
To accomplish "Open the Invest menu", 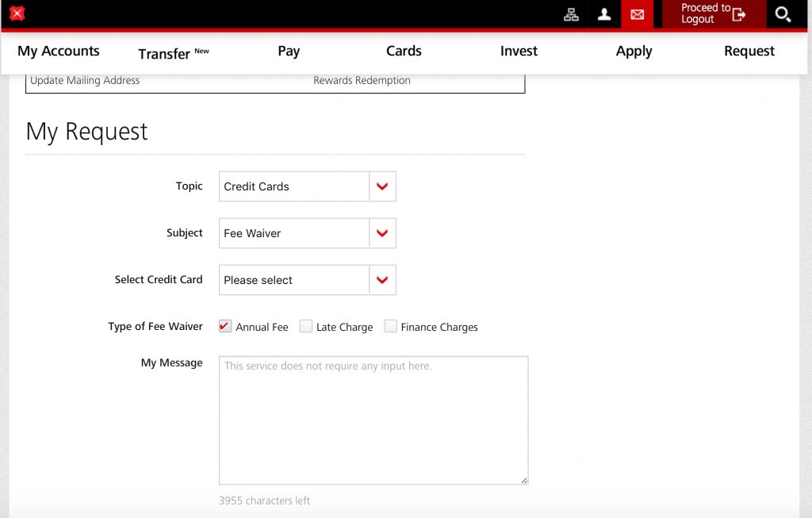I will [519, 51].
